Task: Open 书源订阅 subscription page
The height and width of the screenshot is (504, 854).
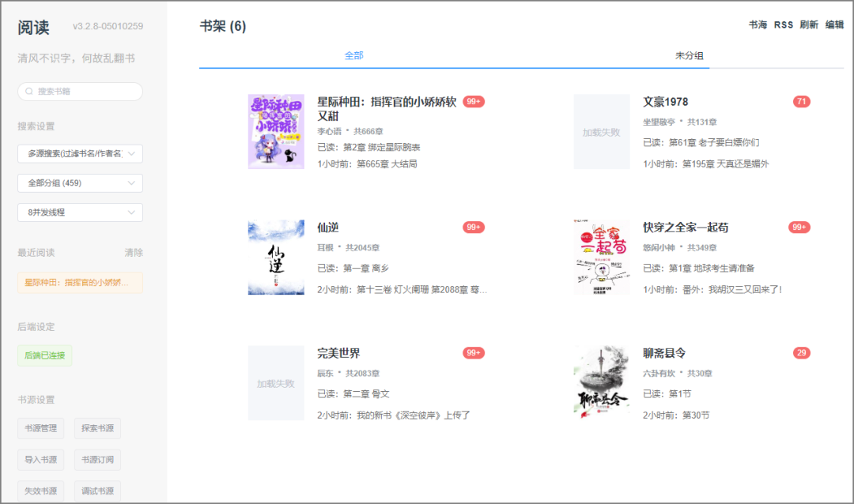Action: [96, 460]
